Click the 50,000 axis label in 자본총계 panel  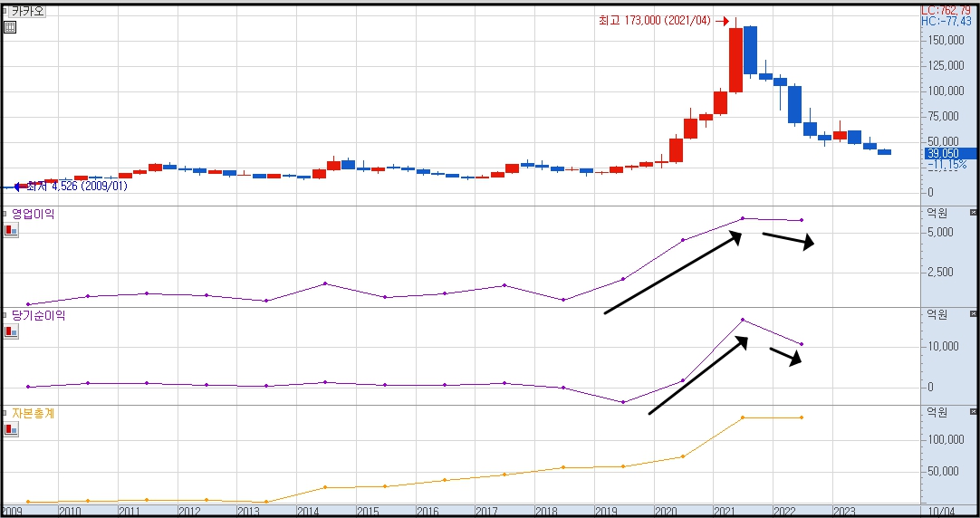click(945, 471)
